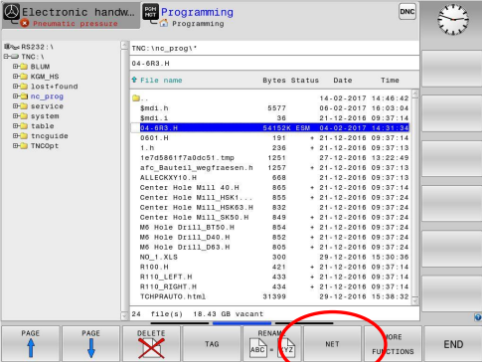Click the DNC icon in the header
The image size is (482, 362).
coord(407,12)
